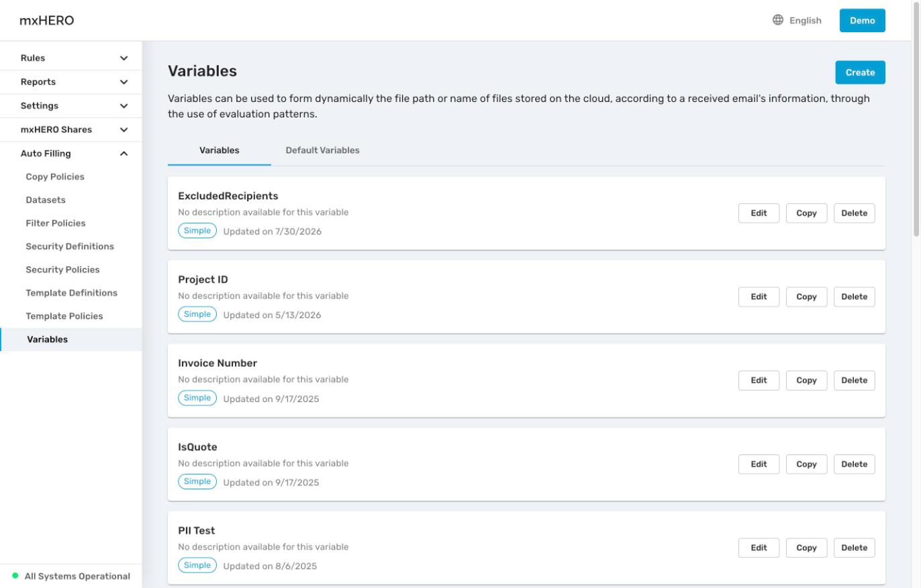Image resolution: width=921 pixels, height=588 pixels.
Task: Copy the IsQuote variable
Action: pyautogui.click(x=806, y=464)
